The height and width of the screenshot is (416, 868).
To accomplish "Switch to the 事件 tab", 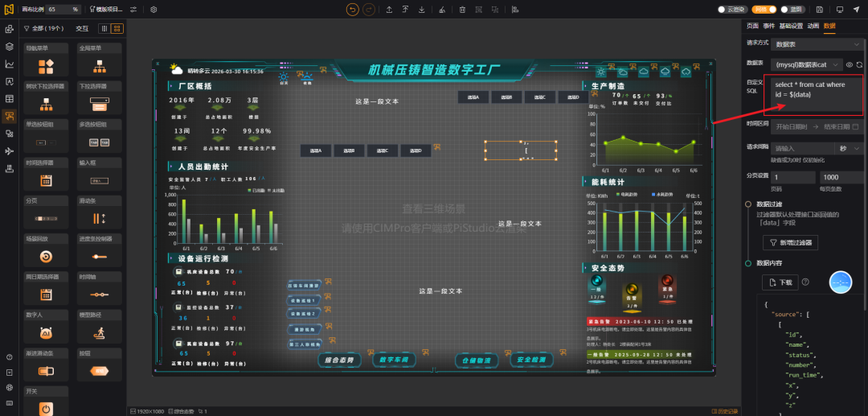I will click(x=769, y=26).
